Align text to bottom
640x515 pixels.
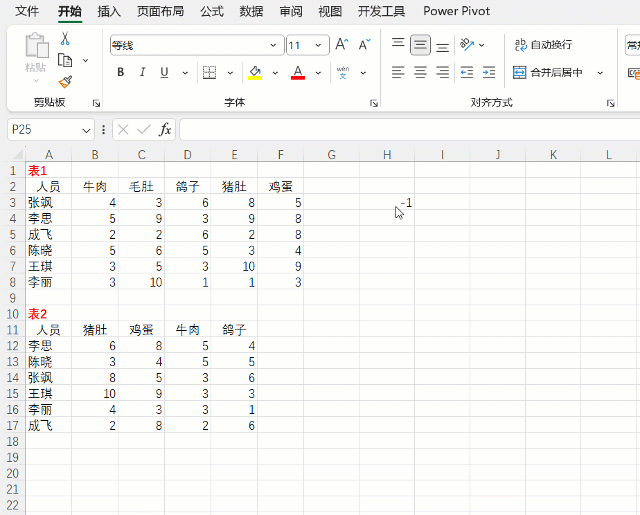(x=442, y=45)
